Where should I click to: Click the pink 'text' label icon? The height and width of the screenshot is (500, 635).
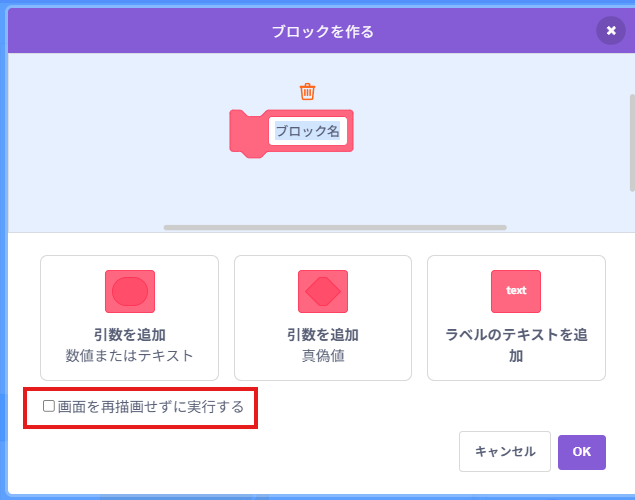(516, 291)
